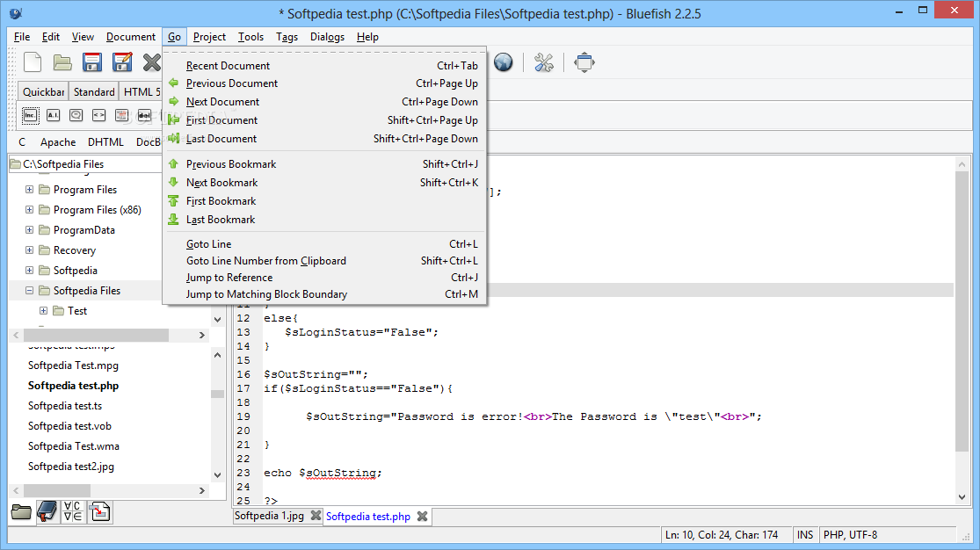Choose Previous Document menu entry

(x=324, y=83)
